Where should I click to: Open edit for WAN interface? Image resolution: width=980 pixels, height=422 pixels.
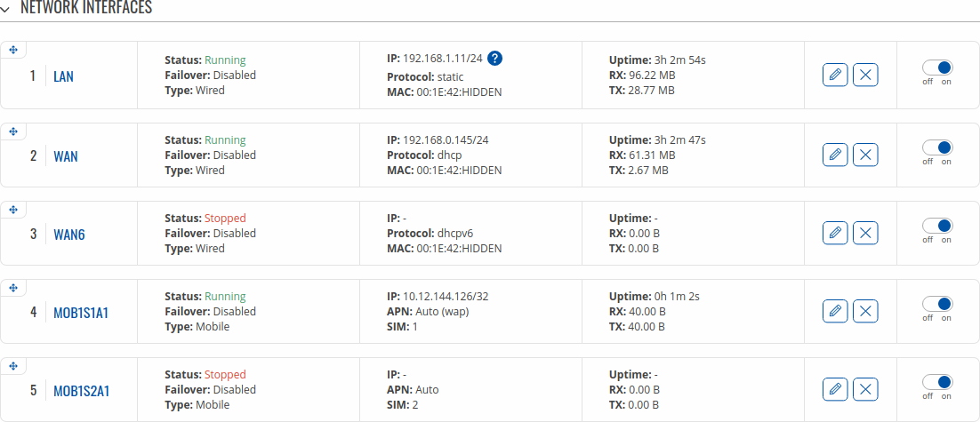[835, 155]
